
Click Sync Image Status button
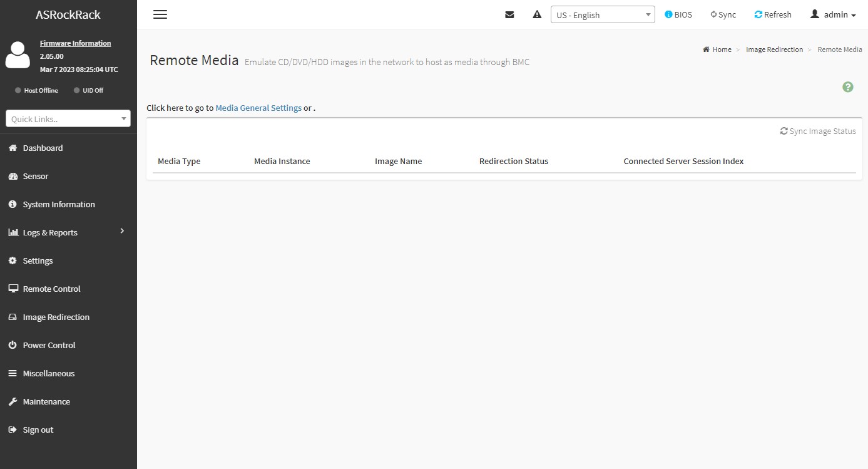pyautogui.click(x=818, y=131)
